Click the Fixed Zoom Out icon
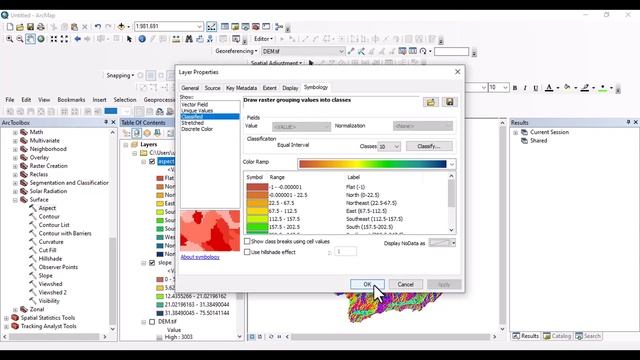This screenshot has height=360, width=640. coord(64,39)
